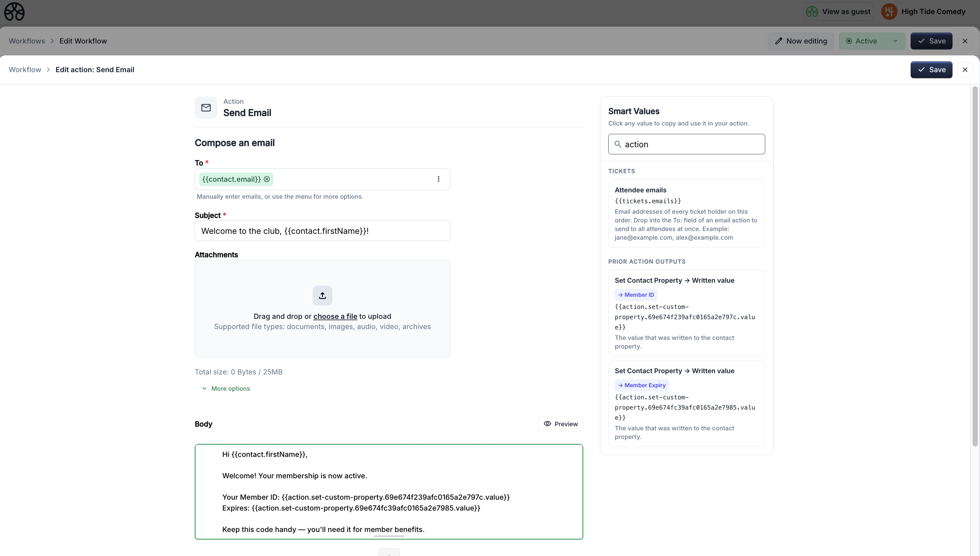980x556 pixels.
Task: Click the choose a file link
Action: coord(335,316)
